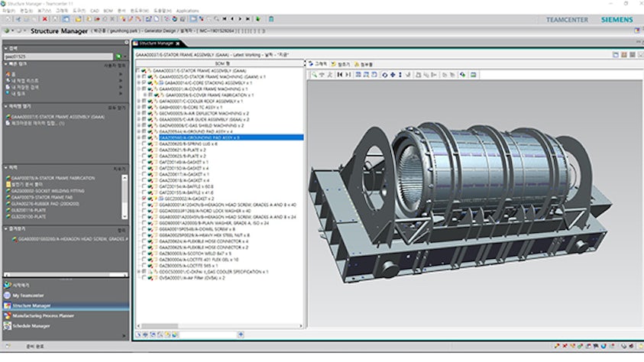Open RUBBER PAD item in history list
The width and height of the screenshot is (644, 362).
click(45, 204)
